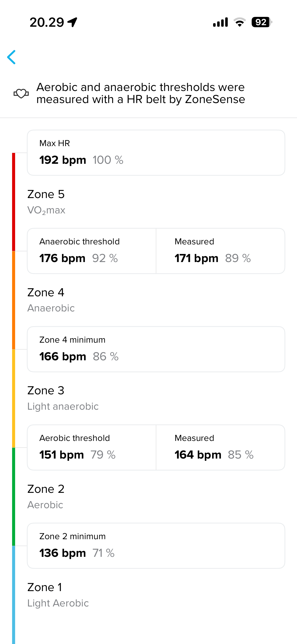Tap the ZoneSense thresholds info text
Image resolution: width=297 pixels, height=644 pixels.
(x=141, y=93)
